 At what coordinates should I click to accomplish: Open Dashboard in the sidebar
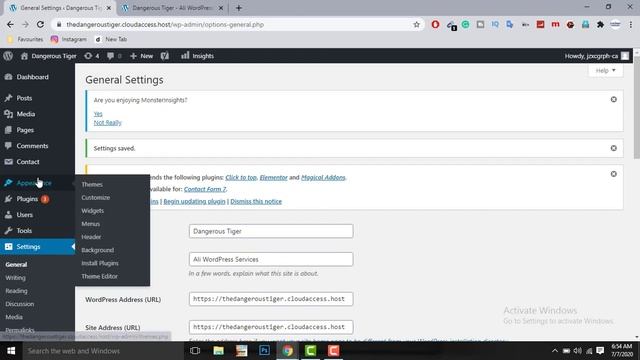coord(33,77)
